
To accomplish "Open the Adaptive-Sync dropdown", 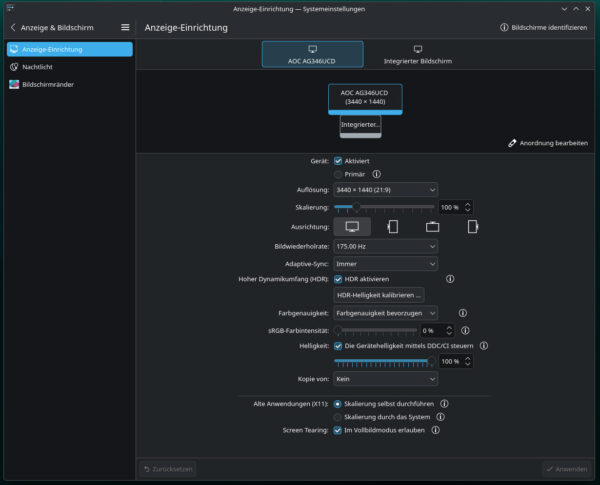I will pos(386,263).
